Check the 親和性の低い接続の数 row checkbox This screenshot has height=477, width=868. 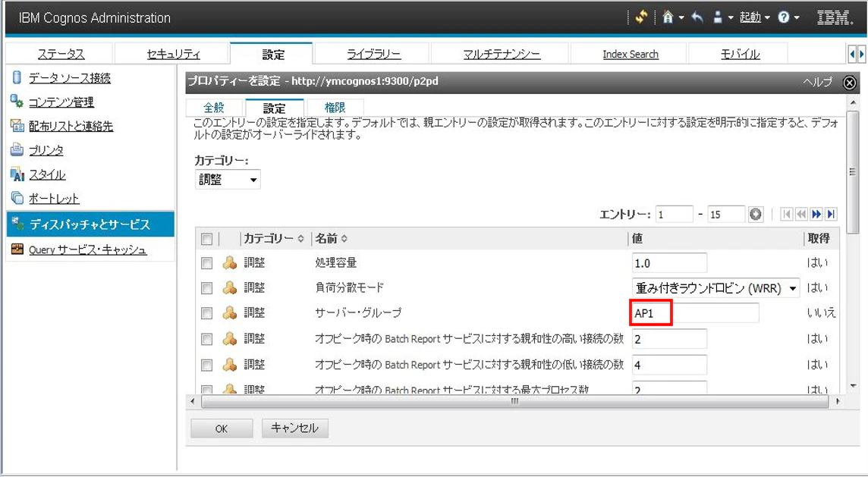pyautogui.click(x=206, y=365)
